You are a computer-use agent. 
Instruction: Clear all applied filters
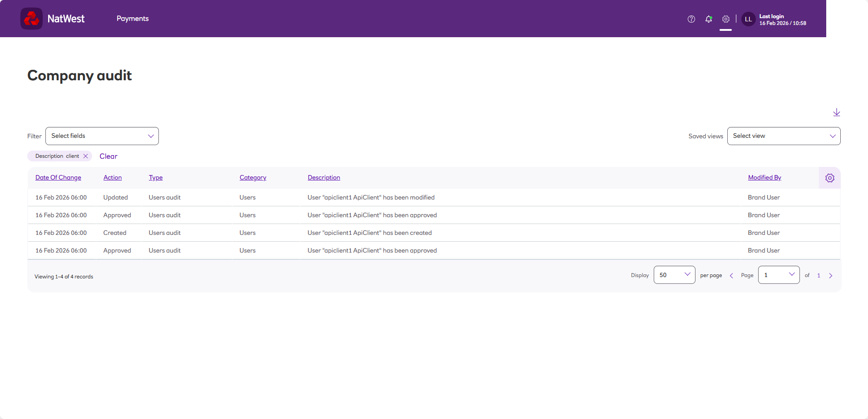click(x=108, y=156)
